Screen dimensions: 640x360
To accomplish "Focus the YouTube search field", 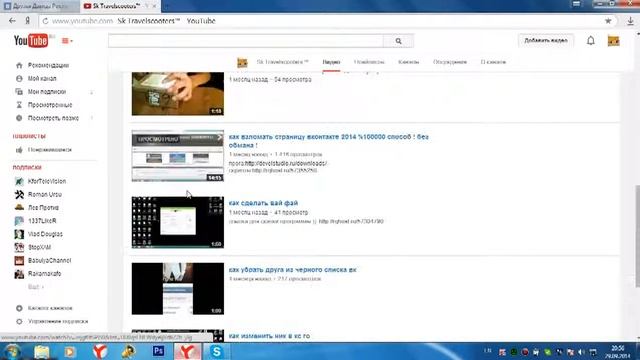I will point(246,41).
